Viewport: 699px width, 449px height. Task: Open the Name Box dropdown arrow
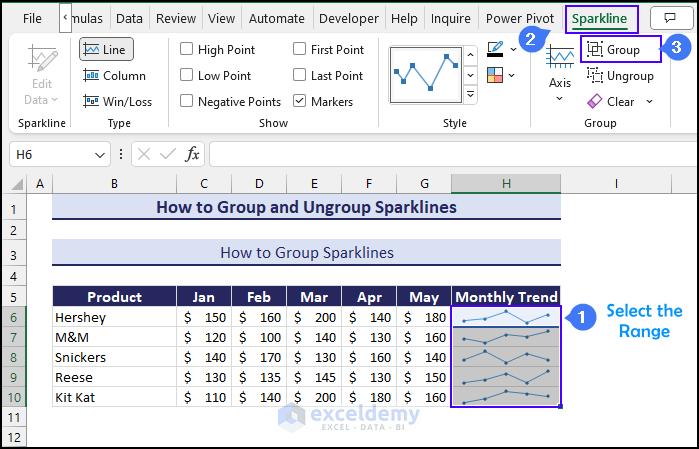pos(100,154)
